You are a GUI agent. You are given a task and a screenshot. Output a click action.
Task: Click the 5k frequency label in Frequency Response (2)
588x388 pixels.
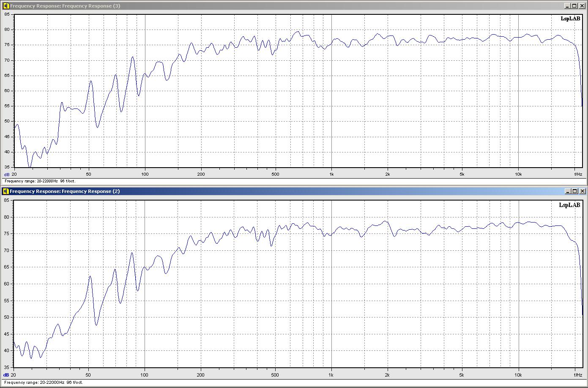(462, 374)
